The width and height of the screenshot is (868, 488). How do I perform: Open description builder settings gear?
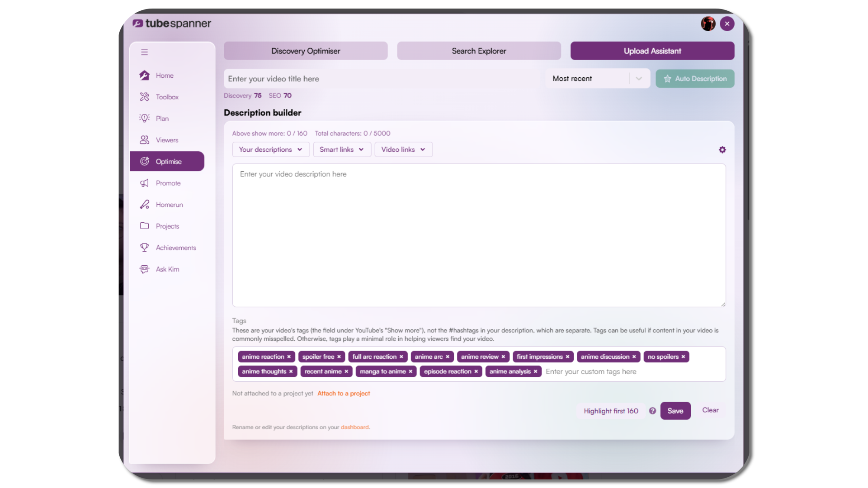pos(722,150)
